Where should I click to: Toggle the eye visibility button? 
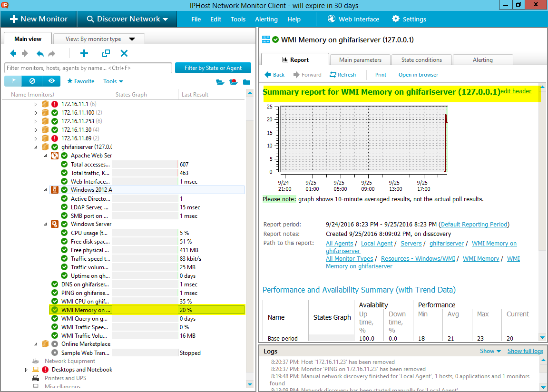coord(51,81)
